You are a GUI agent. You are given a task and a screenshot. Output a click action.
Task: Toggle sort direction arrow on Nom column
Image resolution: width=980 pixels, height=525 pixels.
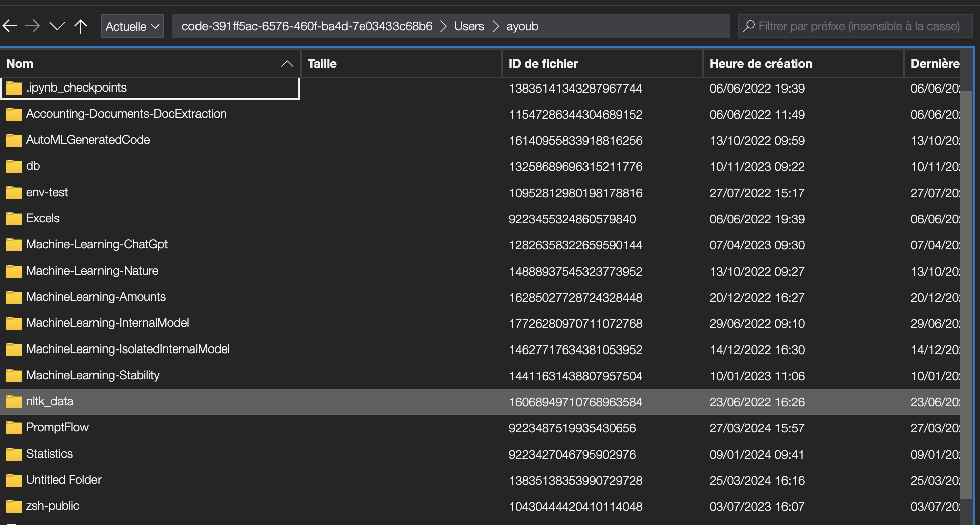287,64
